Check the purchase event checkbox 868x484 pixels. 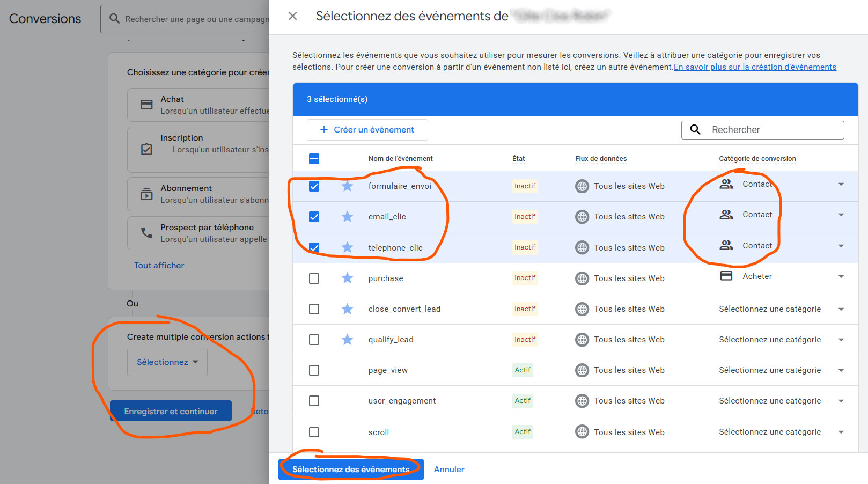coord(314,278)
